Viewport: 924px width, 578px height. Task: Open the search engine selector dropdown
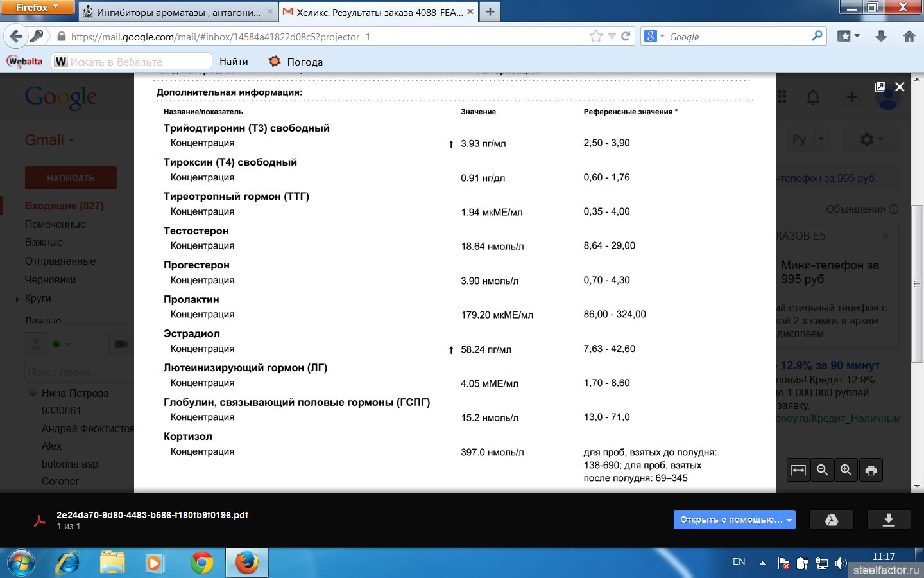coord(654,37)
